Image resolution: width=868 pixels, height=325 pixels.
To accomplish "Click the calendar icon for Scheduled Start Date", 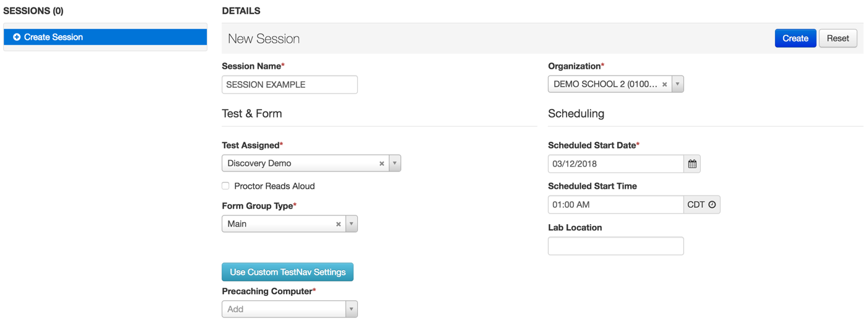I will (x=692, y=164).
